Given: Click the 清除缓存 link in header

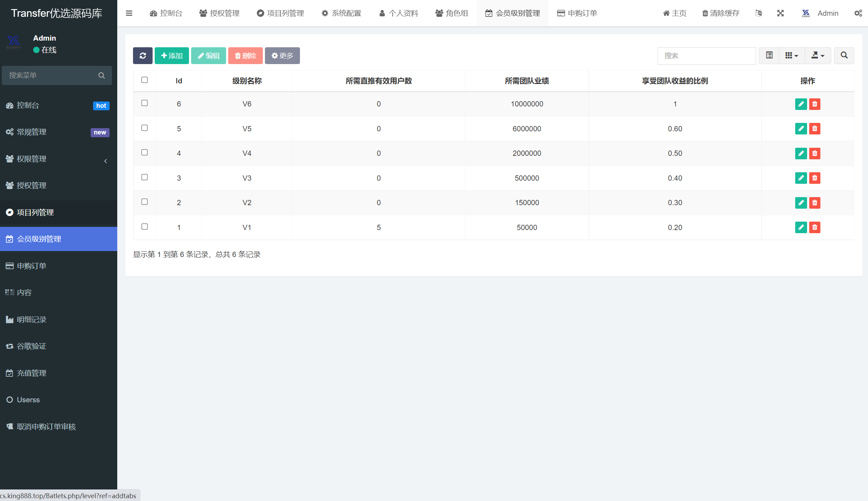Looking at the screenshot, I should (721, 13).
